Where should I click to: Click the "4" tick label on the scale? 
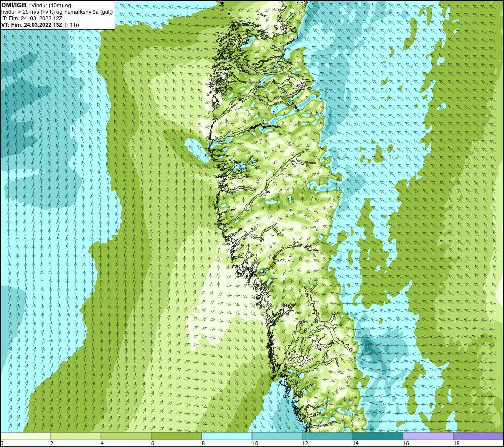point(102,444)
